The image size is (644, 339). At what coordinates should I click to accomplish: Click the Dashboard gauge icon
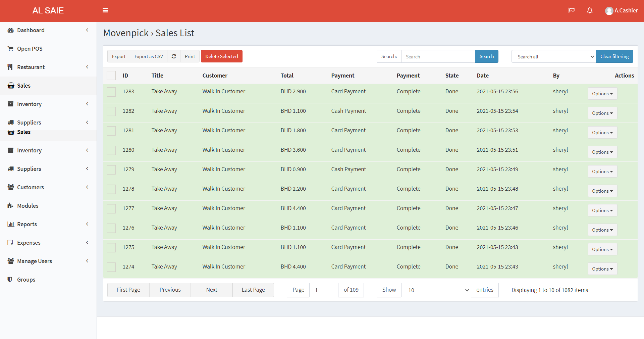tap(10, 30)
